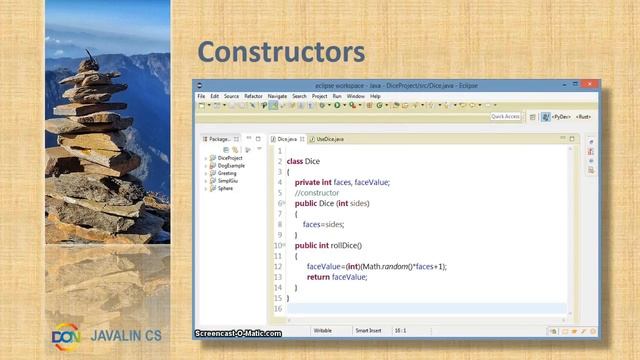Expand the DiceProject tree node

[206, 158]
